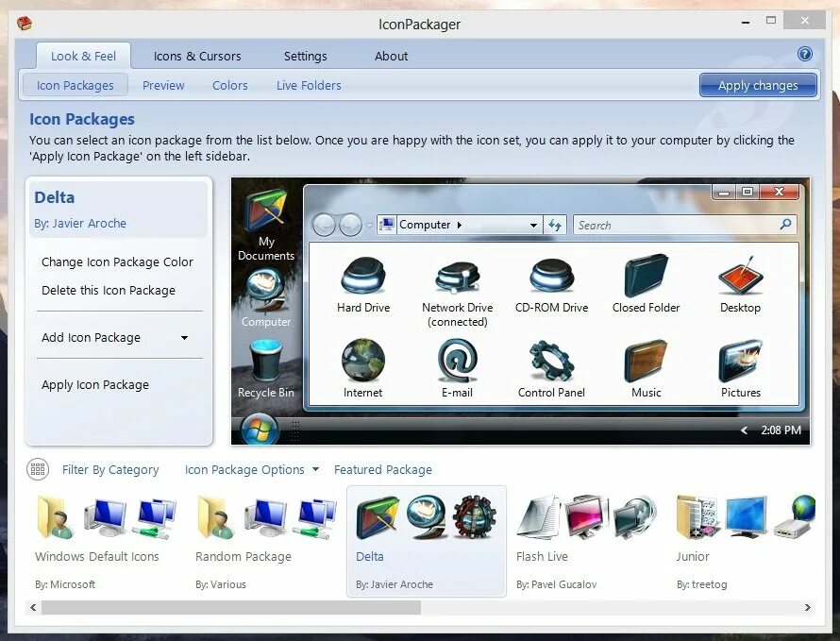The image size is (840, 641).
Task: Select the Flash Live package
Action: [588, 541]
